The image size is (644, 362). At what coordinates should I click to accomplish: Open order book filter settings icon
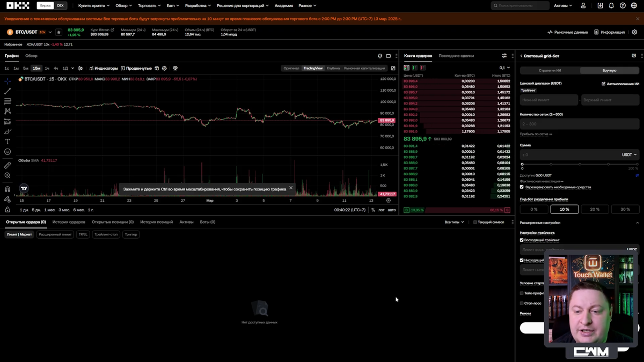pos(504,56)
